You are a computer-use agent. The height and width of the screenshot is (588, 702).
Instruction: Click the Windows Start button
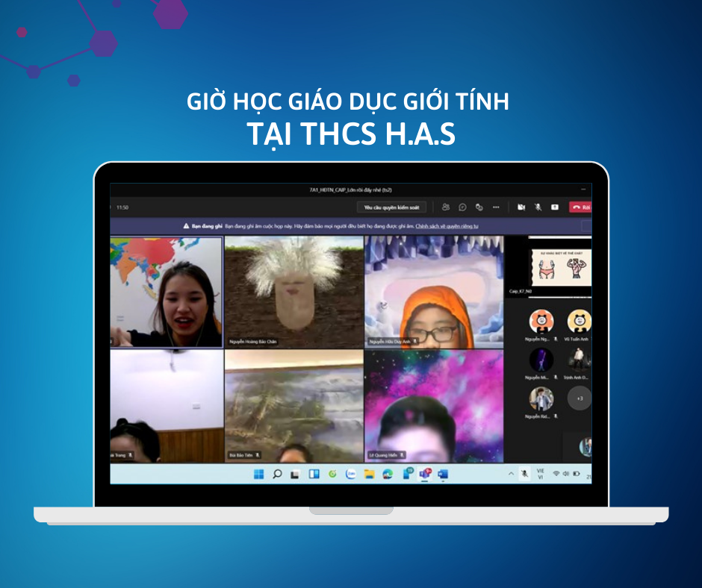pyautogui.click(x=259, y=474)
